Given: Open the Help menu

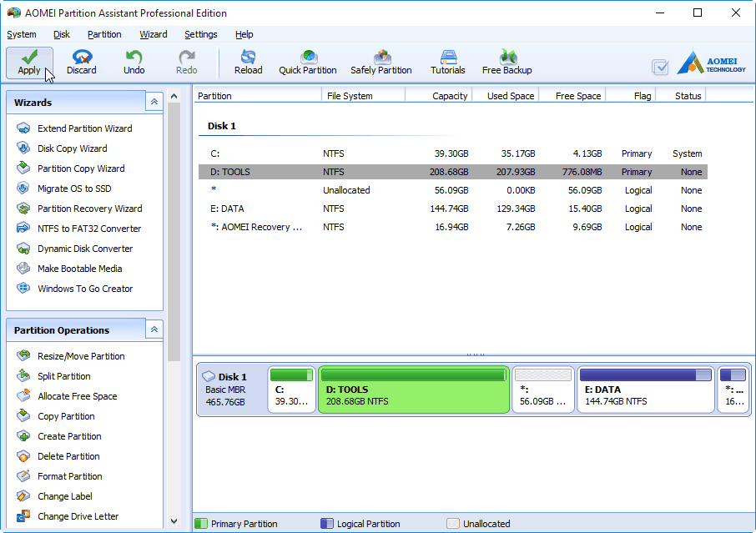Looking at the screenshot, I should (x=244, y=34).
